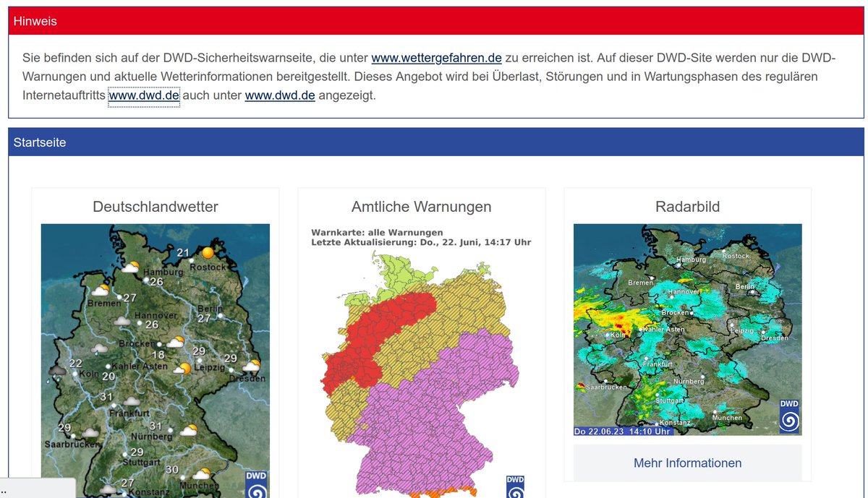Screen dimensions: 868x498
Task: Open the www.dwd.de link before "angezeigt"
Action: point(280,95)
